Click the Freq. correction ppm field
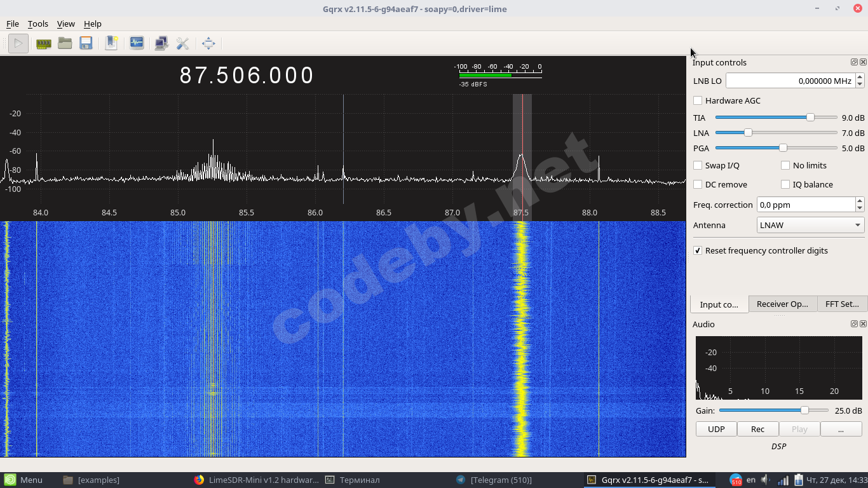Viewport: 868px width, 488px height. pyautogui.click(x=806, y=205)
